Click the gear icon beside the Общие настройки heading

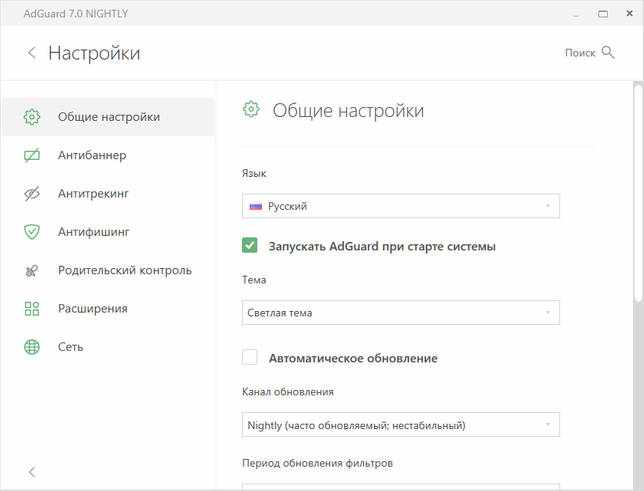point(251,109)
